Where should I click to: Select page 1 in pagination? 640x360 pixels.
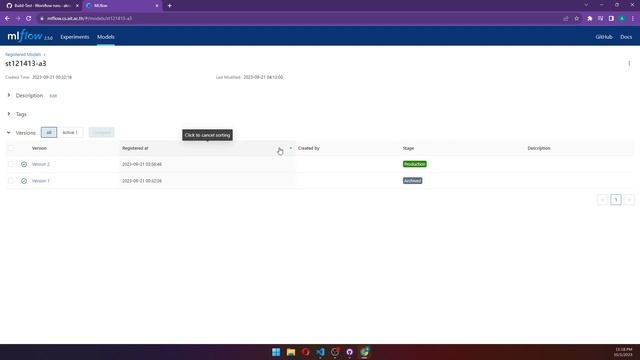tap(616, 200)
